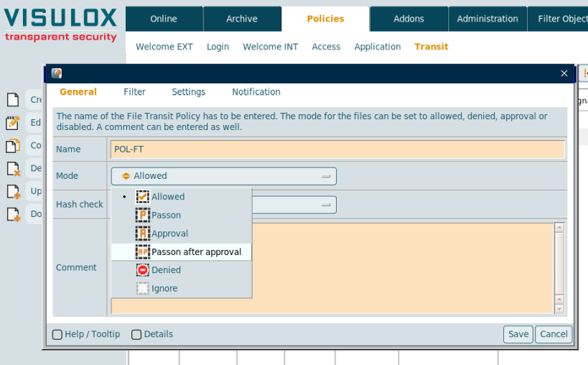Open the Mode dropdown showing Allowed
588x365 pixels.
point(223,176)
